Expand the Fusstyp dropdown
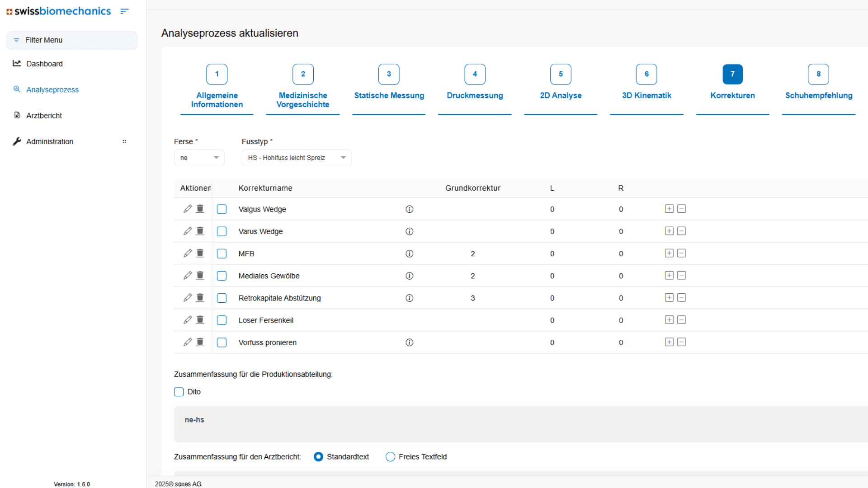Image resolution: width=868 pixels, height=488 pixels. (x=296, y=158)
